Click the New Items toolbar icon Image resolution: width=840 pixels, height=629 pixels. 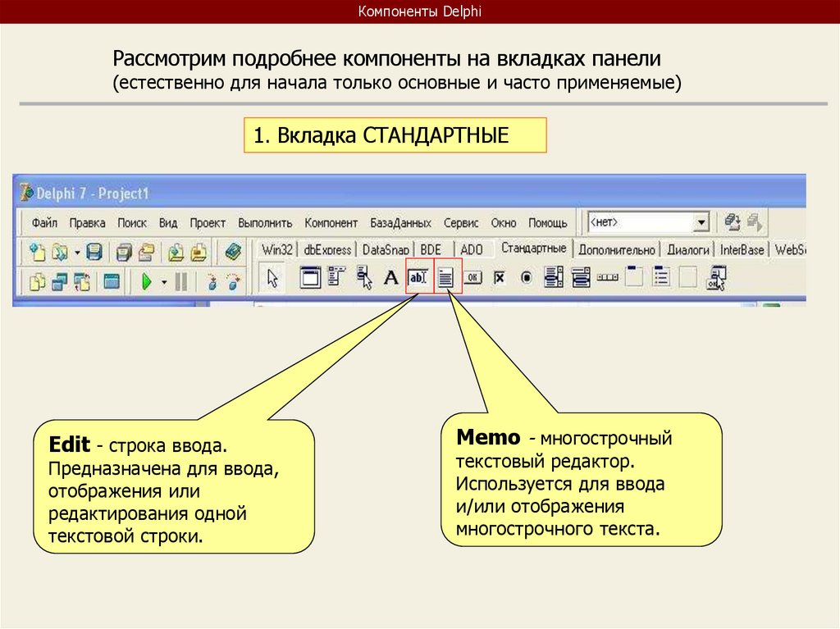coord(37,251)
